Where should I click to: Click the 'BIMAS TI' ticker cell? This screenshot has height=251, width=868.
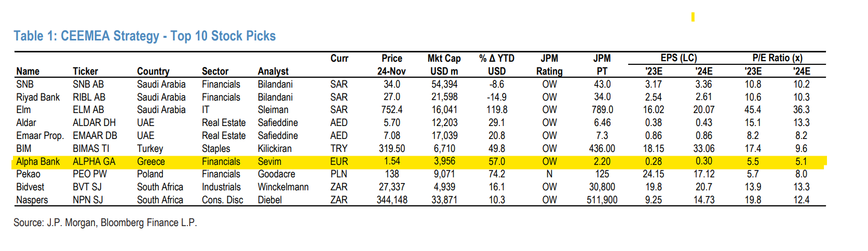point(91,148)
